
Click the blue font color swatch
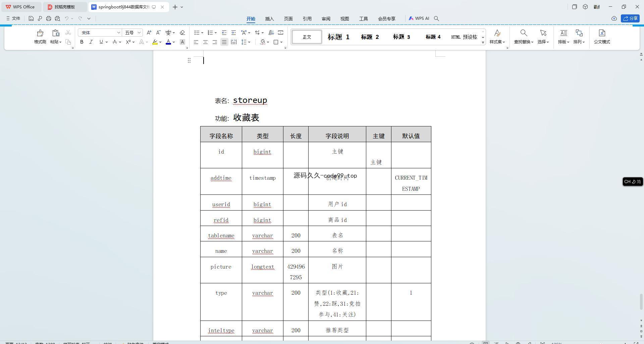point(168,42)
